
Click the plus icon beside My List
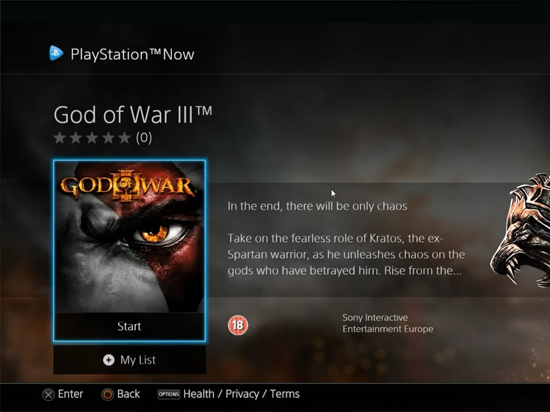coord(109,360)
